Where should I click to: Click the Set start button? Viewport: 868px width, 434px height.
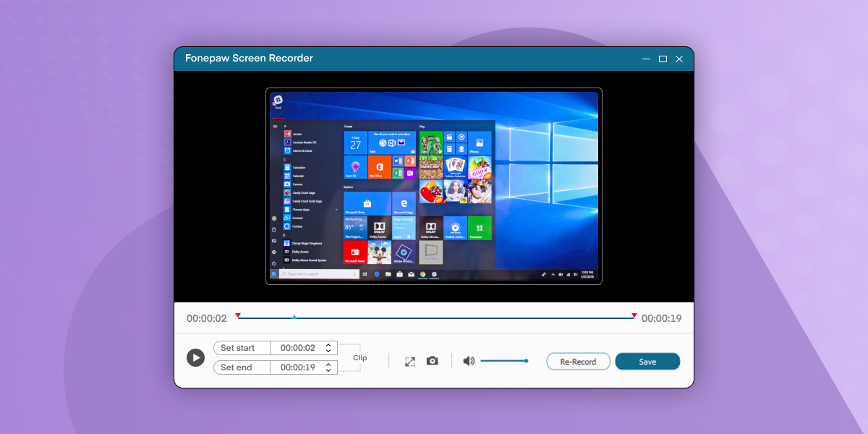[x=242, y=348]
